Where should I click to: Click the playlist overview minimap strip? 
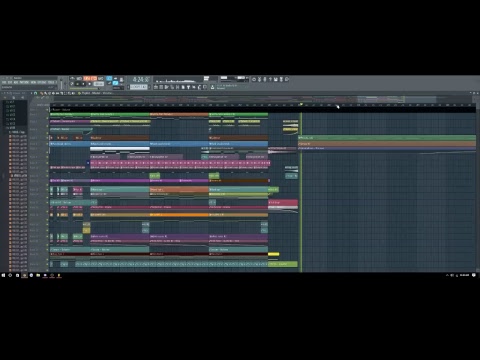click(x=263, y=99)
